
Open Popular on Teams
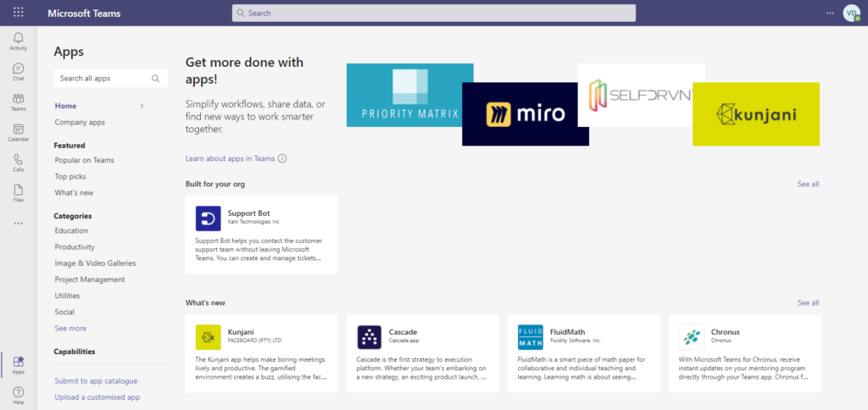click(84, 160)
